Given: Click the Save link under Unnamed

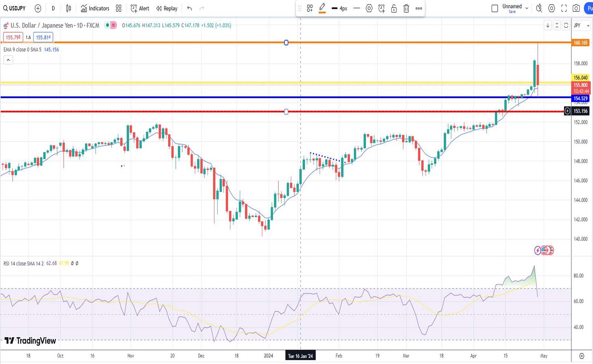Looking at the screenshot, I should (512, 12).
